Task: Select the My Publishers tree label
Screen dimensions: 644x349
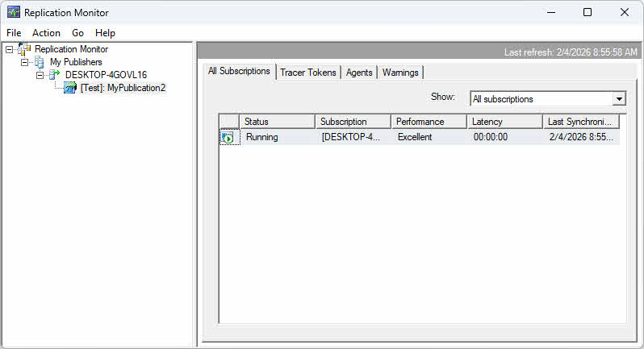Action: (x=76, y=62)
